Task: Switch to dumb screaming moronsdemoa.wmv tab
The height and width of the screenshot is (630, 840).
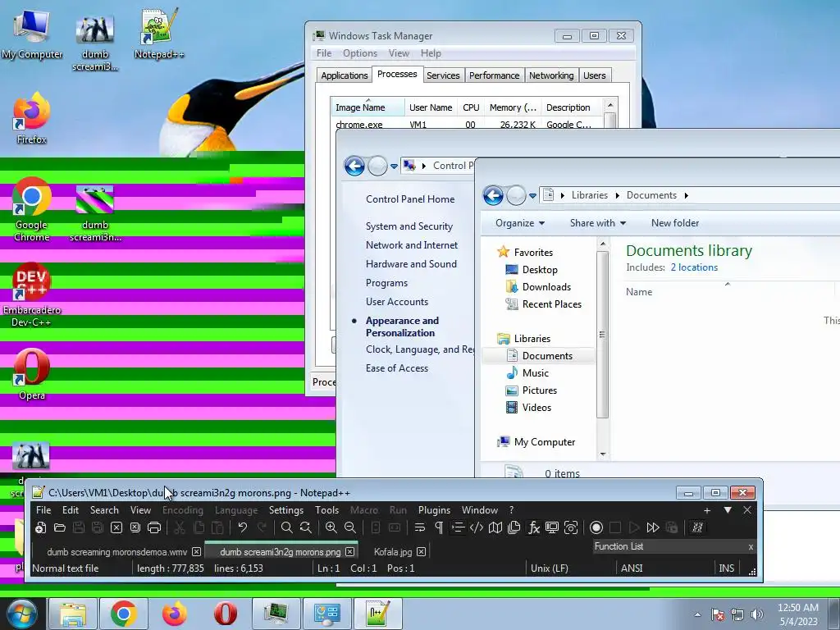Action: (116, 552)
